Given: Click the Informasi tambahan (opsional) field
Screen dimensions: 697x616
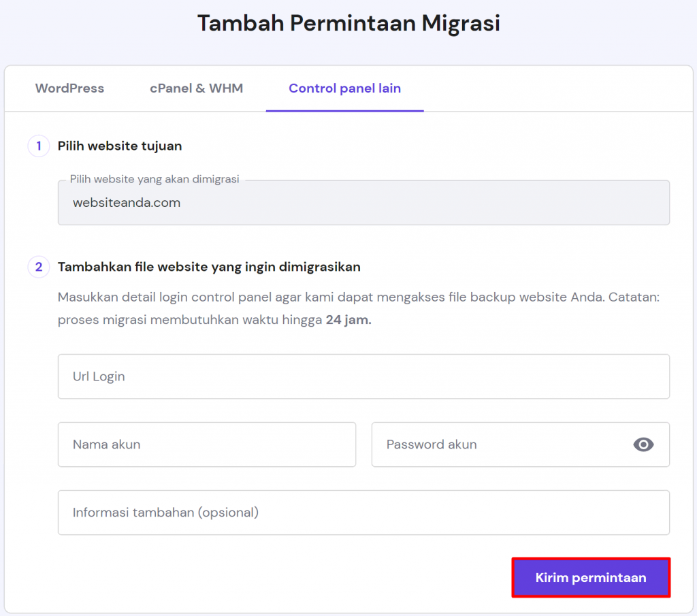Looking at the screenshot, I should point(363,513).
